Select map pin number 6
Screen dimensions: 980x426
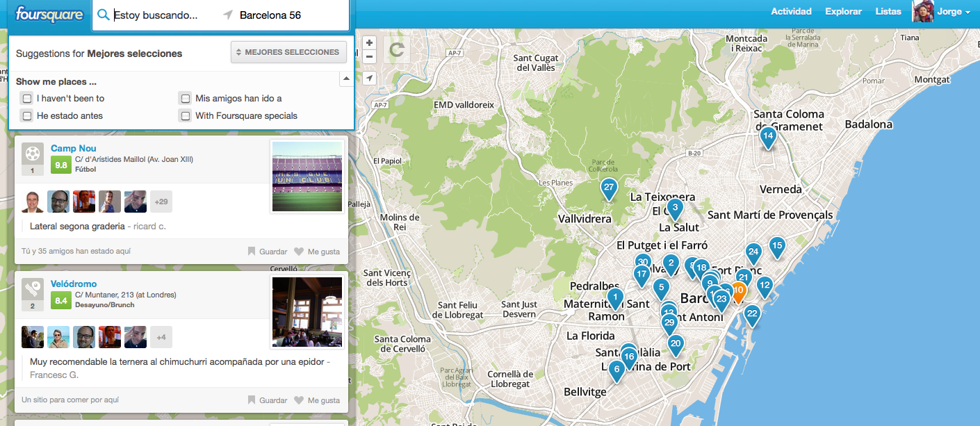(x=616, y=370)
